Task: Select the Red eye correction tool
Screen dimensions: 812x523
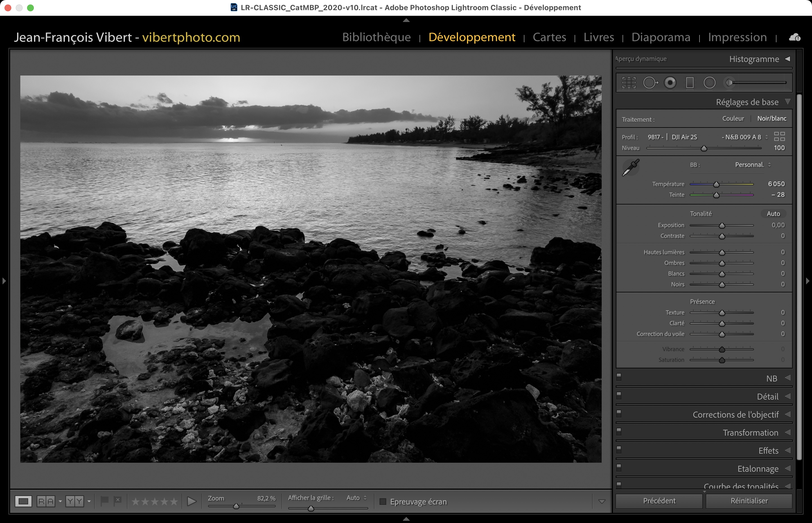Action: tap(670, 83)
